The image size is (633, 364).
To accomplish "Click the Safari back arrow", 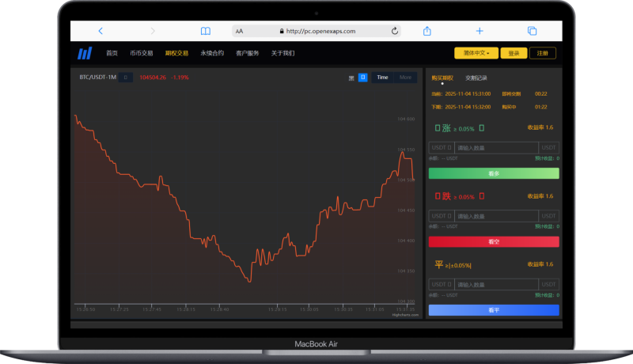I will (x=100, y=31).
